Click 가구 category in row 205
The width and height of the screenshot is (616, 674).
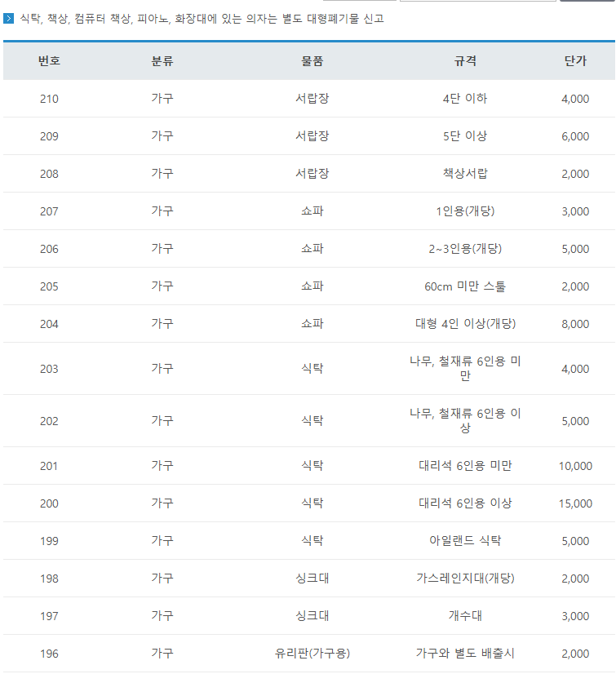[x=162, y=286]
